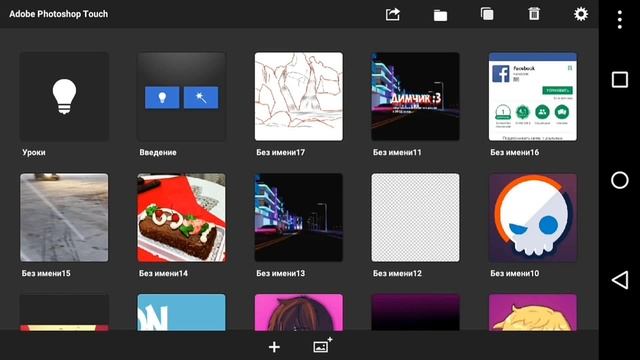Image resolution: width=640 pixels, height=360 pixels.
Task: Select the blonde-haired character thumbnail
Action: (533, 312)
